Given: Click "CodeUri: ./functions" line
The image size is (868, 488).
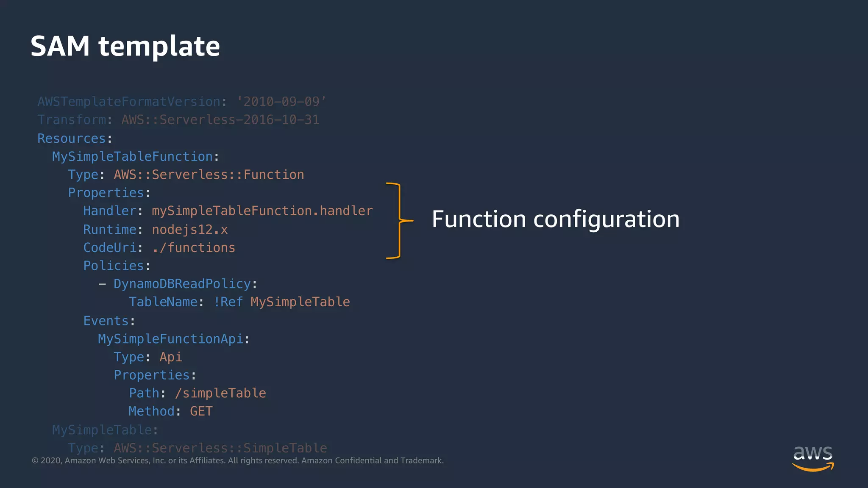Looking at the screenshot, I should coord(159,248).
